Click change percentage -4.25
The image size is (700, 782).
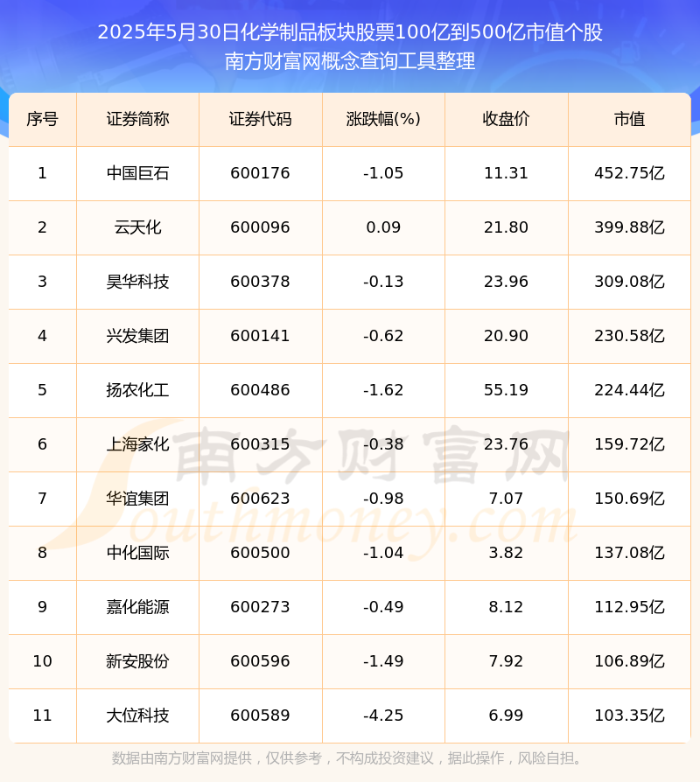tap(383, 716)
